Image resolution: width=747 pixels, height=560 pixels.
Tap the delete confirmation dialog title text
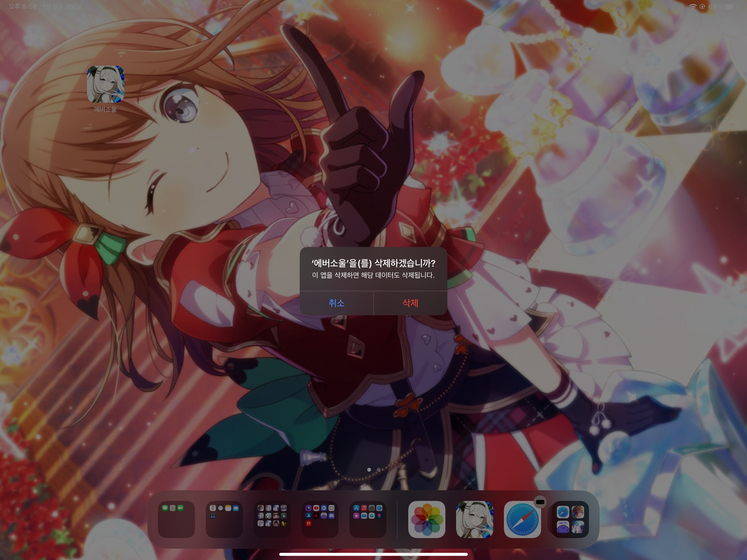click(373, 263)
